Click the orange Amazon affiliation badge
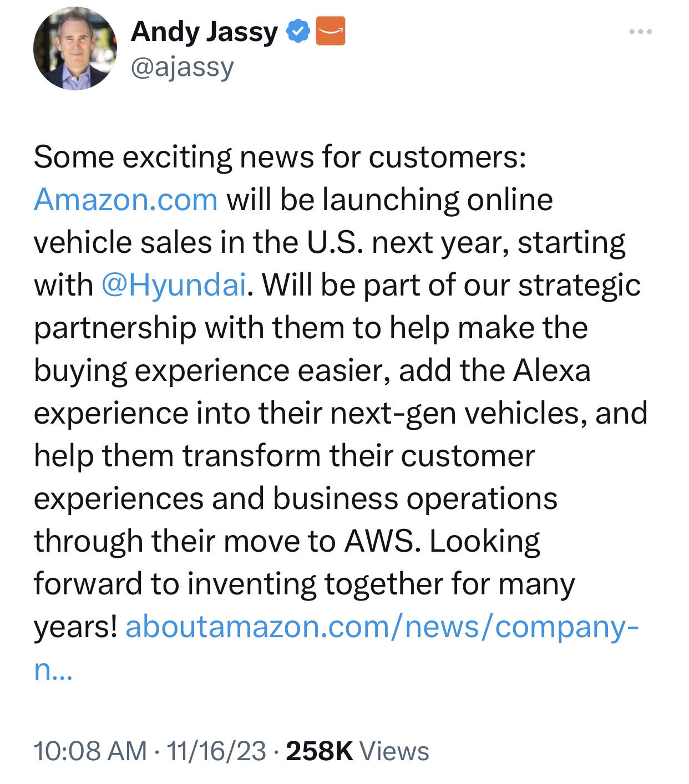The width and height of the screenshot is (689, 784). click(331, 31)
